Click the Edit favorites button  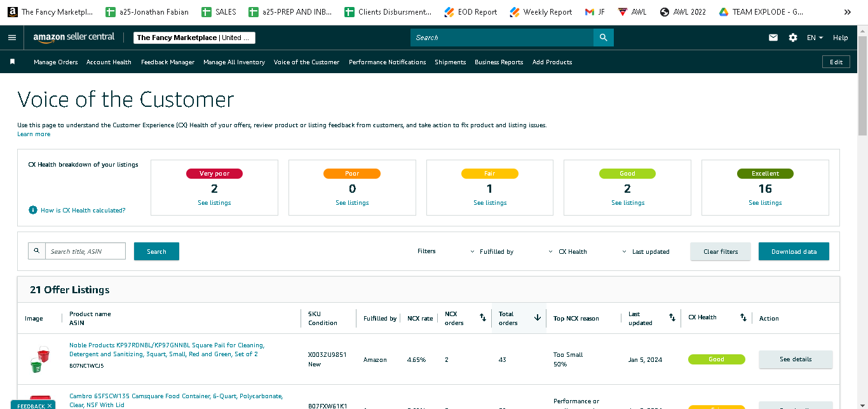click(x=836, y=62)
